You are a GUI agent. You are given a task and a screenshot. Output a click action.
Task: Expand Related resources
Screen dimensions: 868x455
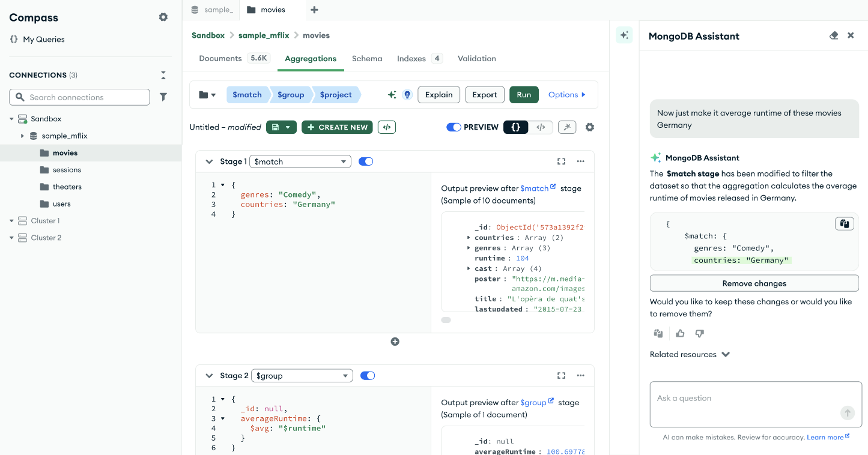pyautogui.click(x=690, y=354)
